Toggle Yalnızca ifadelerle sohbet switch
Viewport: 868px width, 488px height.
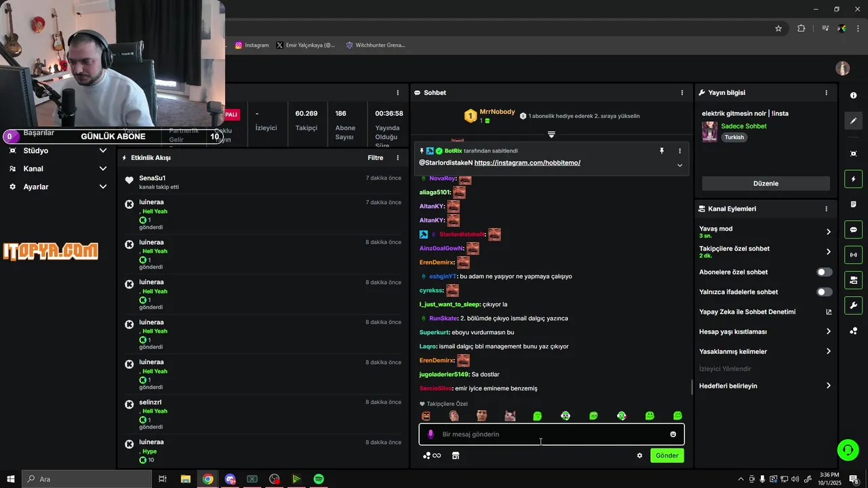tap(824, 292)
